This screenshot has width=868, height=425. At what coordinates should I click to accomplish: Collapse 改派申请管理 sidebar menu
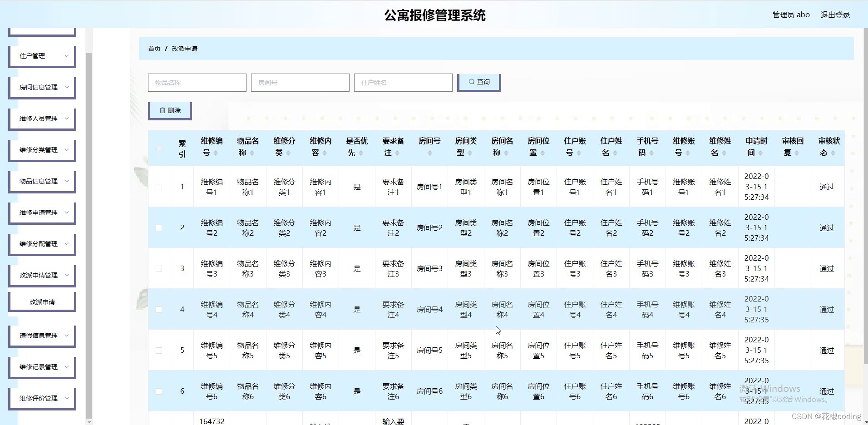[42, 275]
